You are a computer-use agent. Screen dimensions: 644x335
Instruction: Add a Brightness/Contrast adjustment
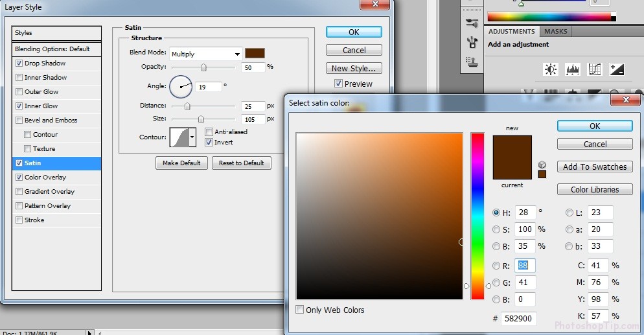(x=550, y=69)
